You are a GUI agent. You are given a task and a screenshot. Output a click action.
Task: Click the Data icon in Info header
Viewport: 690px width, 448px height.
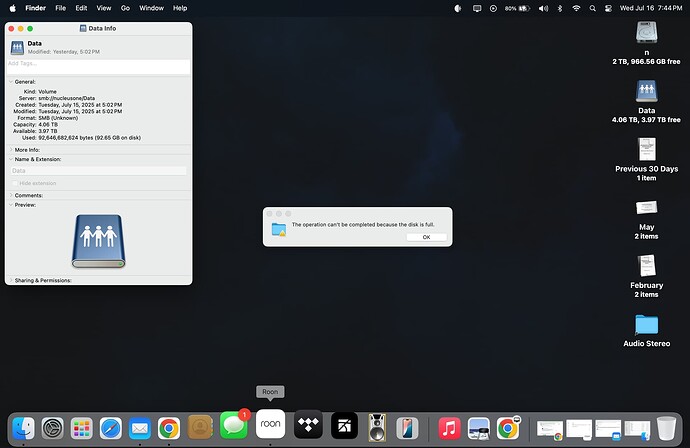[x=17, y=48]
